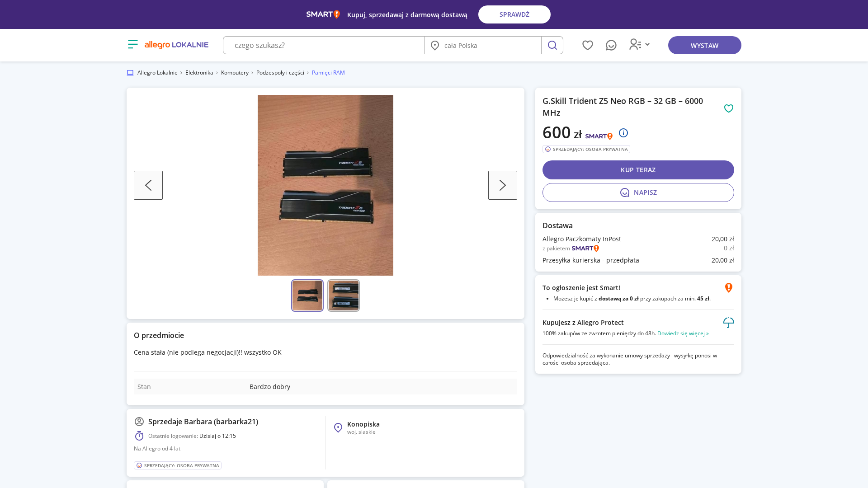The width and height of the screenshot is (868, 488).
Task: Click the SMART! logo in delivery section
Action: coord(585,249)
